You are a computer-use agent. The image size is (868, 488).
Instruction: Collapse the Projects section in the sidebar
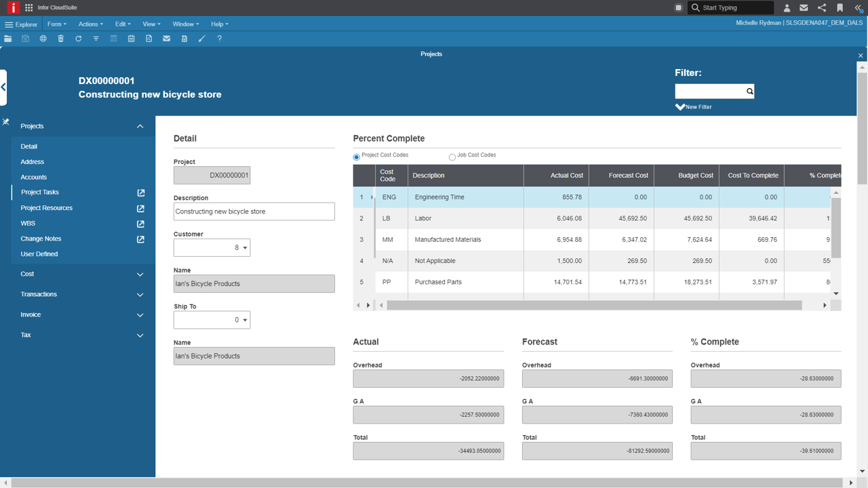(x=140, y=126)
